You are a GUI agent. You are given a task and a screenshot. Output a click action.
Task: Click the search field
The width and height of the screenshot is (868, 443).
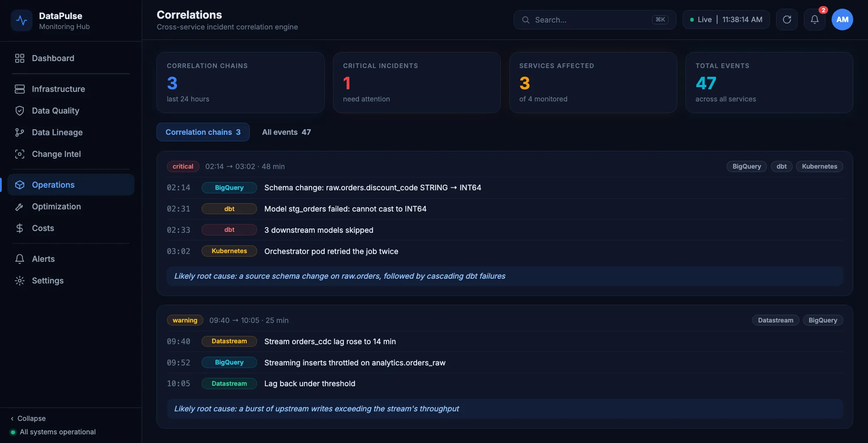point(595,20)
